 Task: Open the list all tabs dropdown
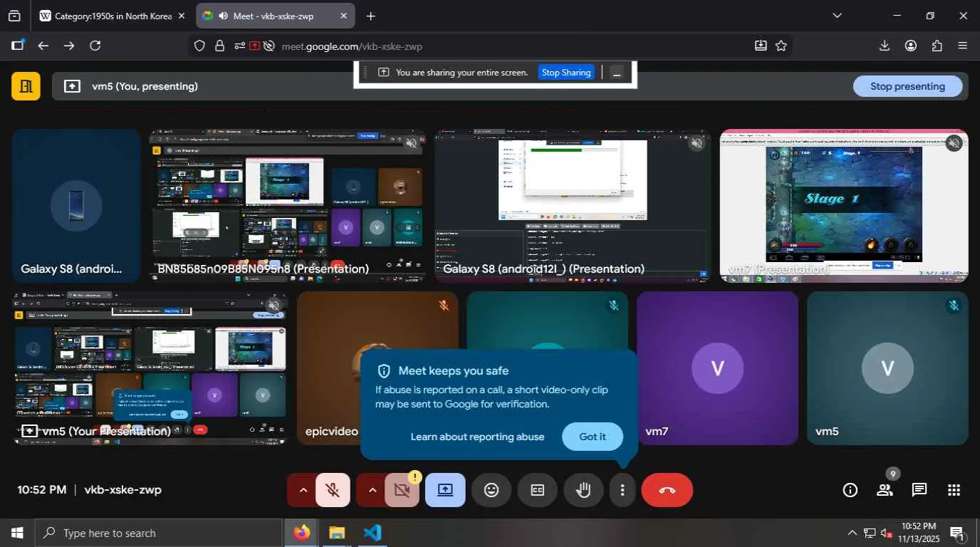pos(837,16)
